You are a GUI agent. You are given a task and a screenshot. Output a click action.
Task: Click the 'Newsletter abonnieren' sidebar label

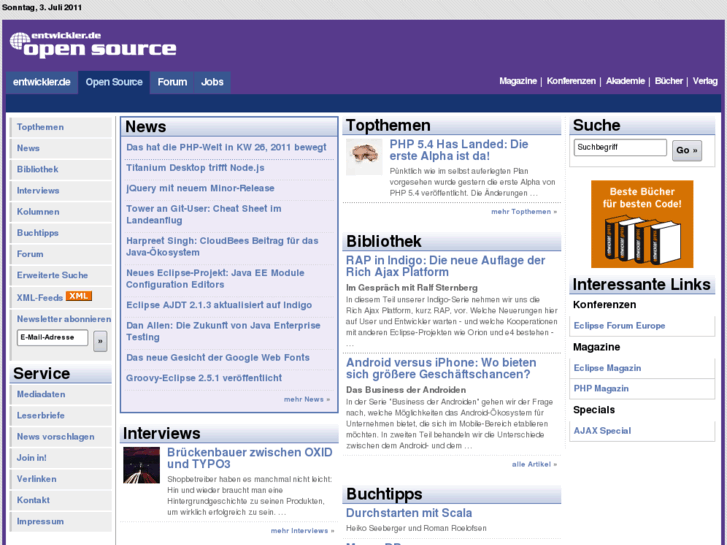(64, 319)
